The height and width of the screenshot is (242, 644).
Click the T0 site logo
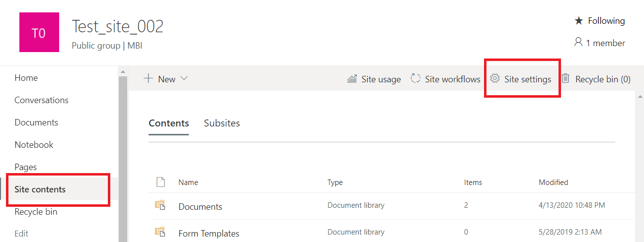(x=39, y=33)
